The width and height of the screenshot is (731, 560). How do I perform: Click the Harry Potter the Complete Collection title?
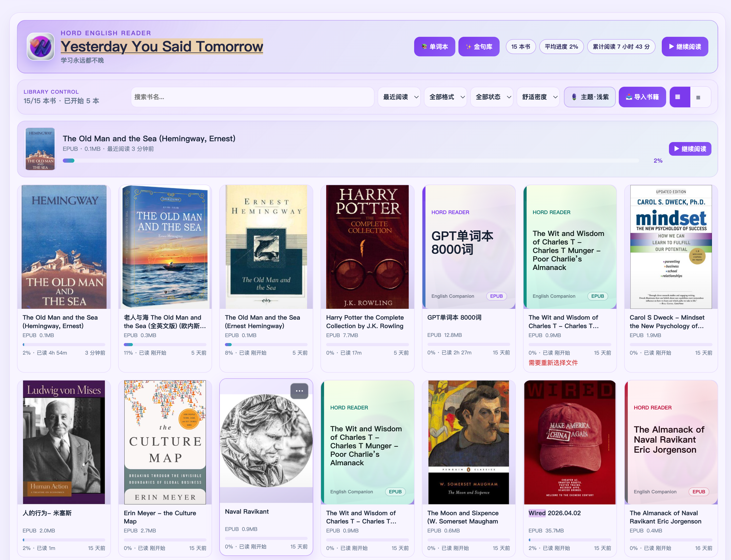point(365,322)
